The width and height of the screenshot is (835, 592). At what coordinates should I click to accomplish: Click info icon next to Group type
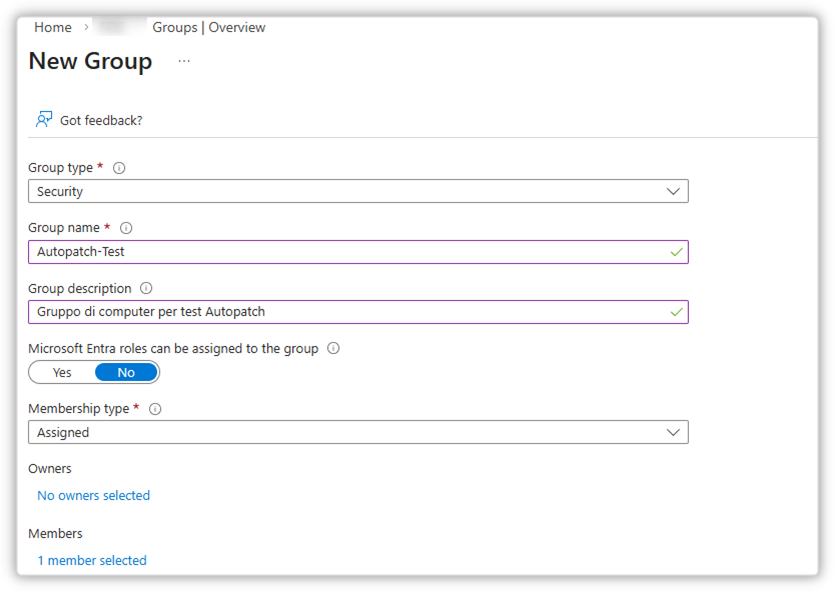120,168
